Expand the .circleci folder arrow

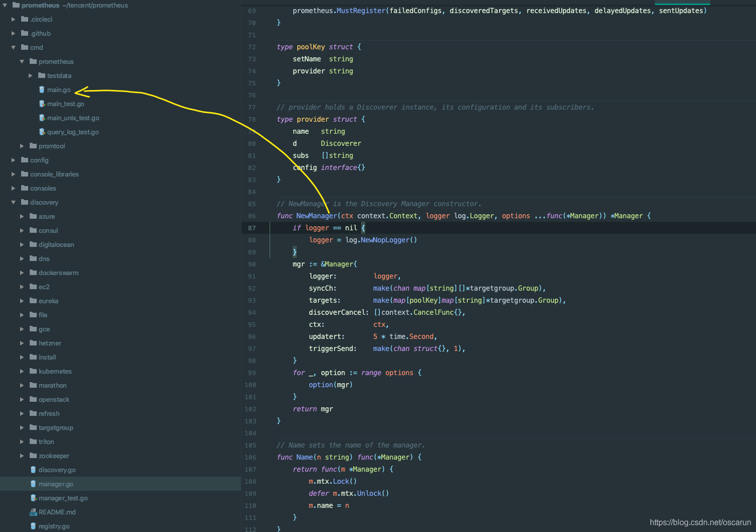coord(14,19)
